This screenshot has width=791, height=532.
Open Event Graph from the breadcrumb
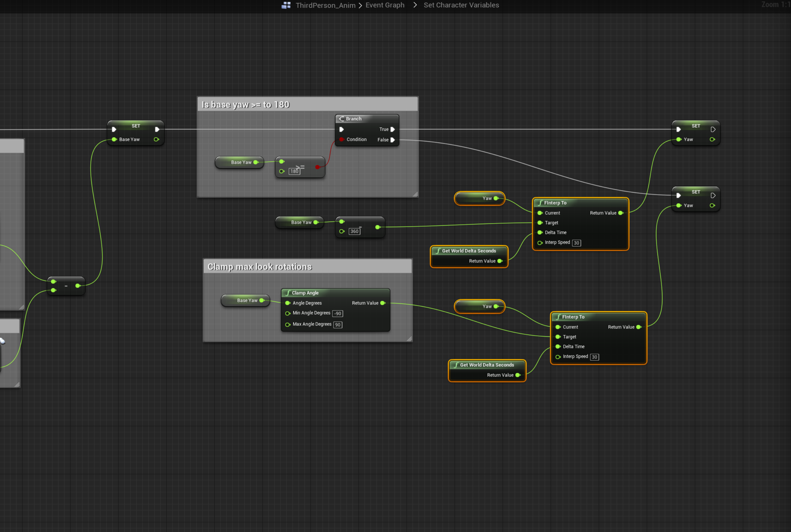385,5
